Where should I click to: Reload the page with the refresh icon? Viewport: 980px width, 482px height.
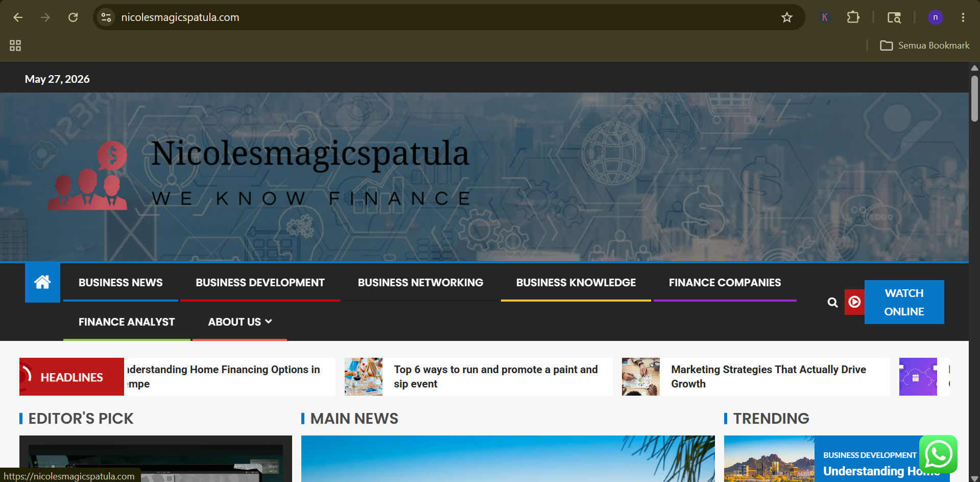(73, 17)
